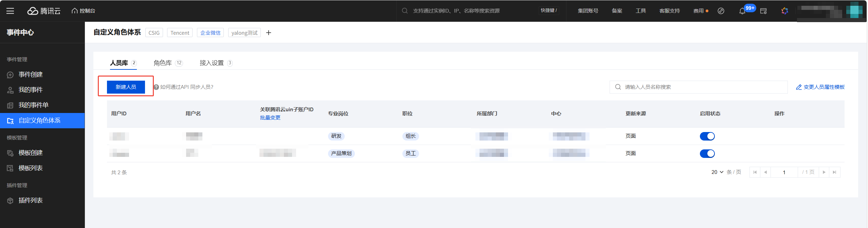The height and width of the screenshot is (228, 868).
Task: Open 模板创建 in sidebar
Action: coord(42,153)
